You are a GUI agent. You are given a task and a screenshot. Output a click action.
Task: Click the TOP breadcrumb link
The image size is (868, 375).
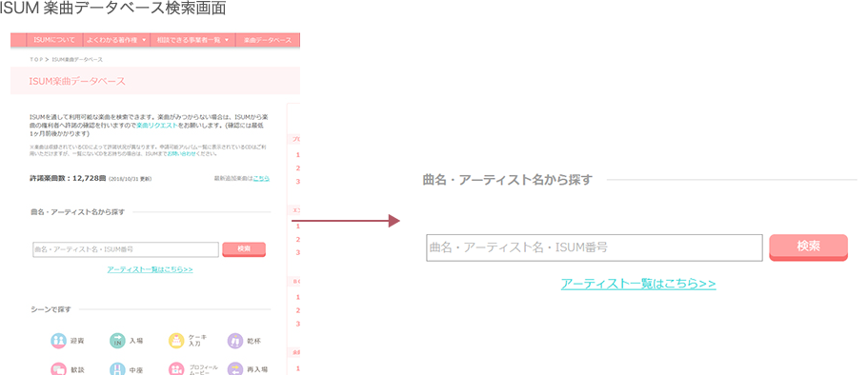pos(36,59)
